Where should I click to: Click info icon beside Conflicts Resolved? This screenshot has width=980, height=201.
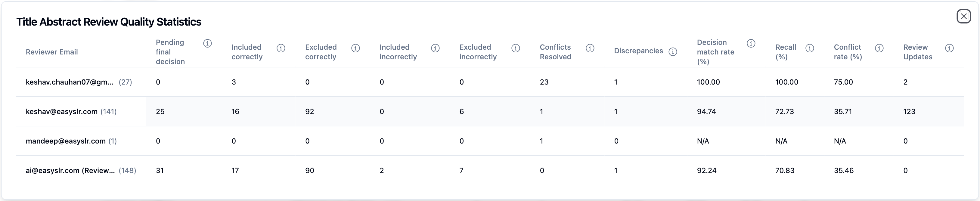(x=590, y=48)
